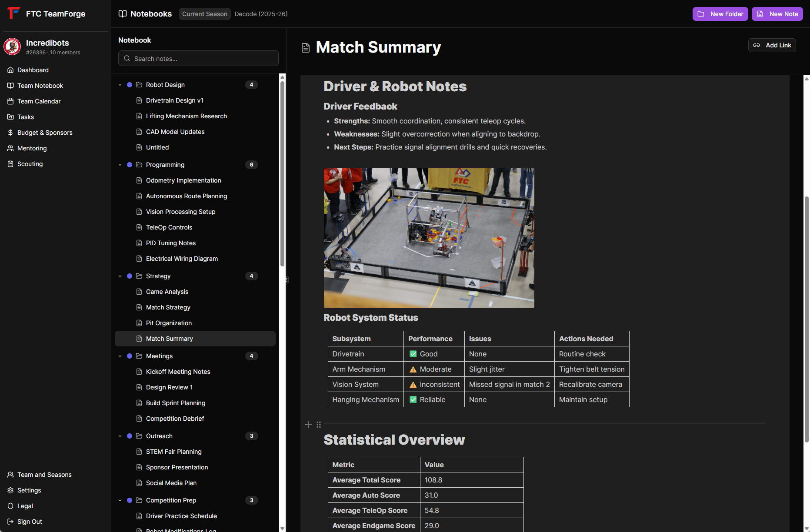Open Budget & Sponsors
The image size is (810, 532).
[45, 132]
